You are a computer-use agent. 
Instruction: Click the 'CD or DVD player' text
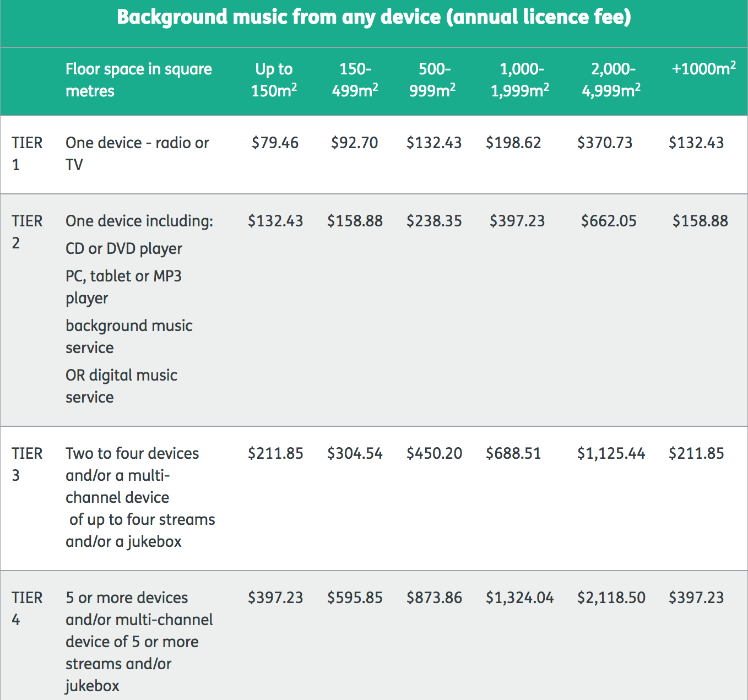click(124, 249)
